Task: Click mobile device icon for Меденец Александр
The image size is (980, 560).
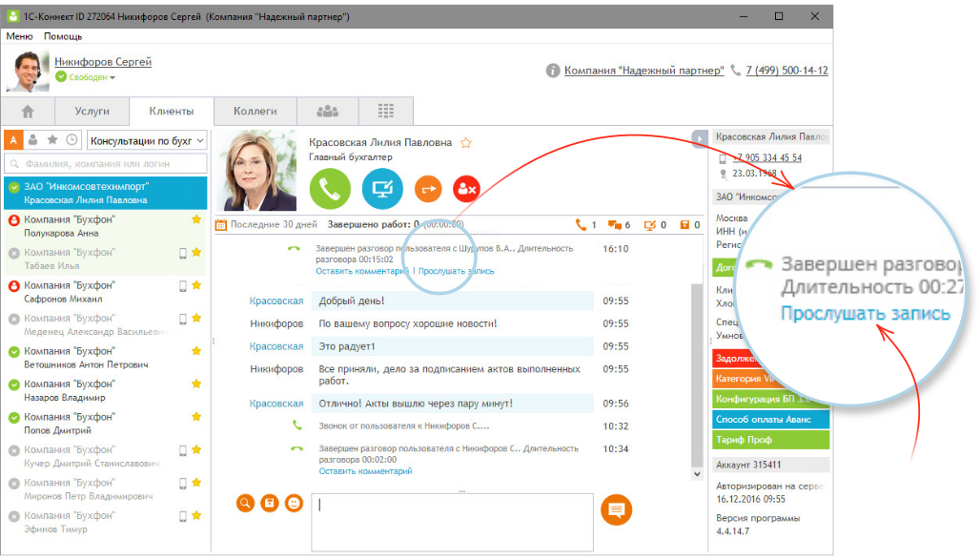Action: tap(182, 319)
